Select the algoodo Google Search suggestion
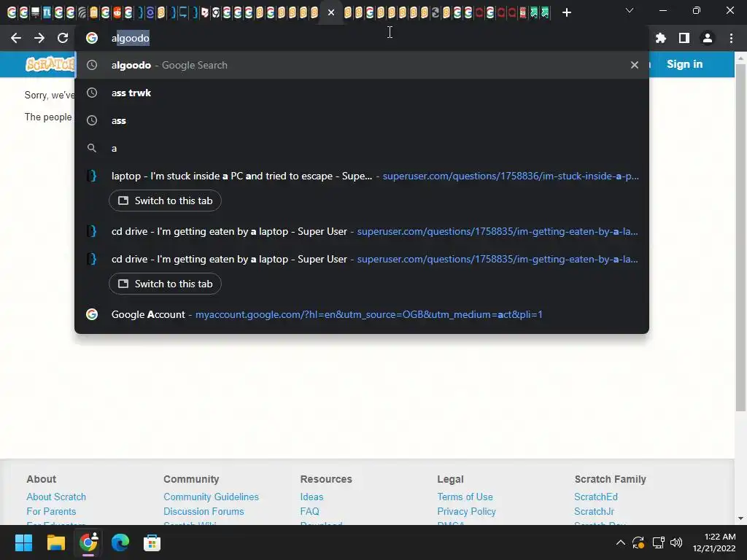The image size is (747, 560). (362, 65)
